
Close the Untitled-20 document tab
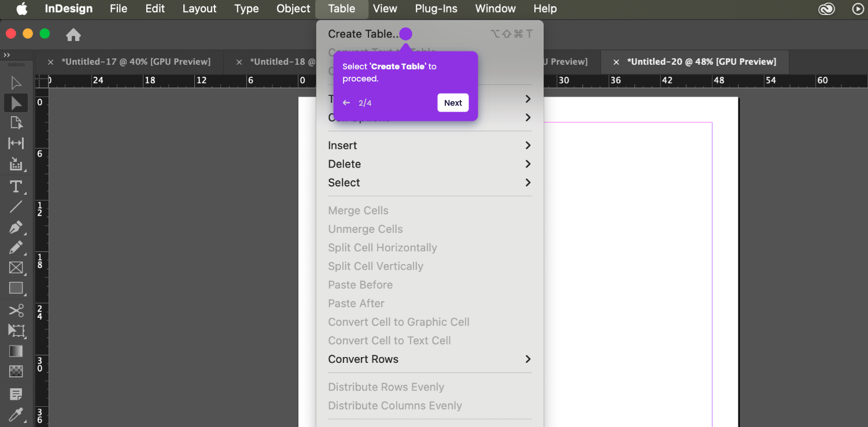pos(616,62)
